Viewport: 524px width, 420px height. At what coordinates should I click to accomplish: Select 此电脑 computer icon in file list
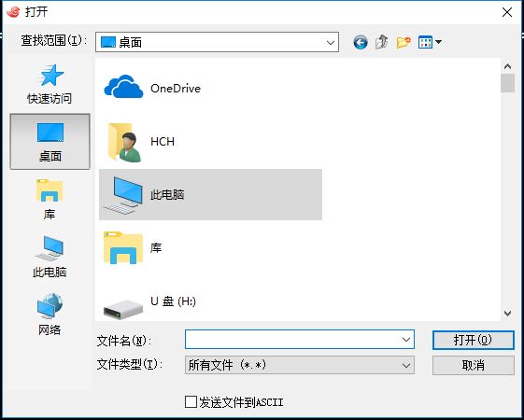coord(123,195)
